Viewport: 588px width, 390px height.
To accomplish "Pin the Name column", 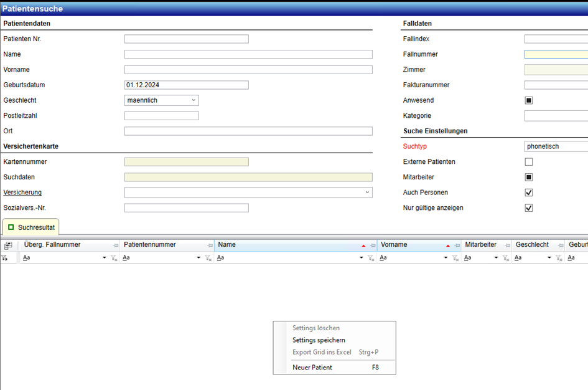I will (x=372, y=245).
